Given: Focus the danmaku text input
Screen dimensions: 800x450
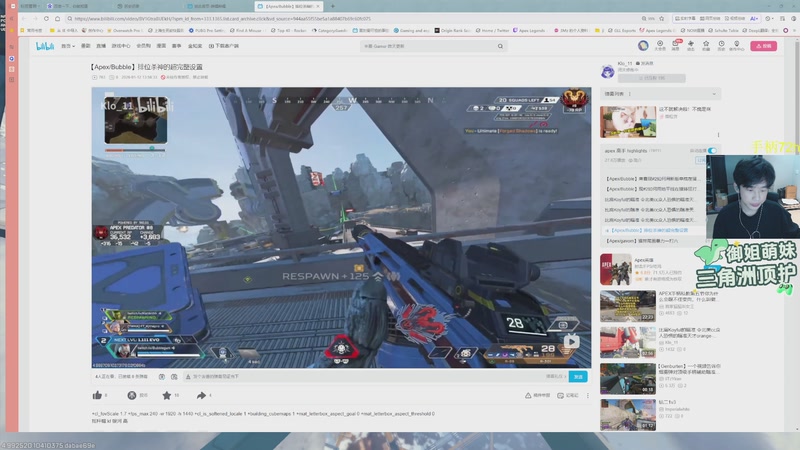Looking at the screenshot, I should coord(365,377).
